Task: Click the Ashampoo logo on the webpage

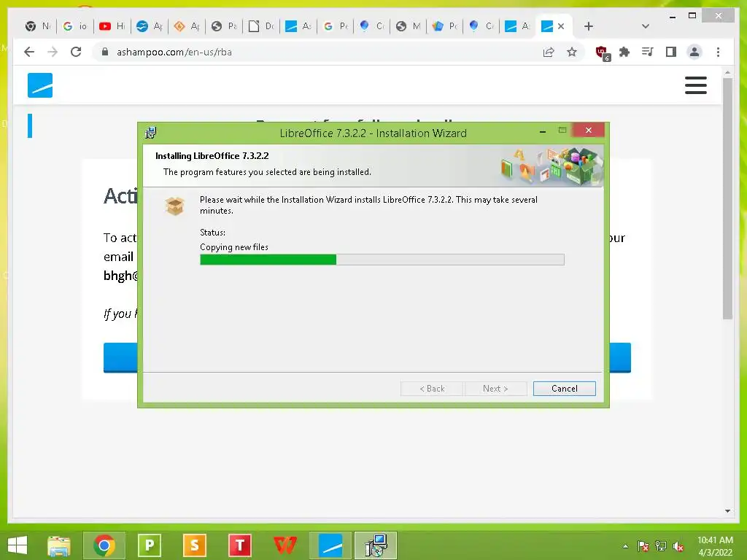Action: click(x=40, y=85)
